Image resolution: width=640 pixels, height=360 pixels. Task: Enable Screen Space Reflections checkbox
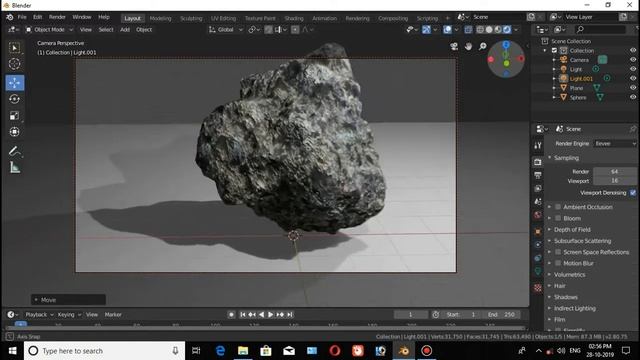[558, 252]
